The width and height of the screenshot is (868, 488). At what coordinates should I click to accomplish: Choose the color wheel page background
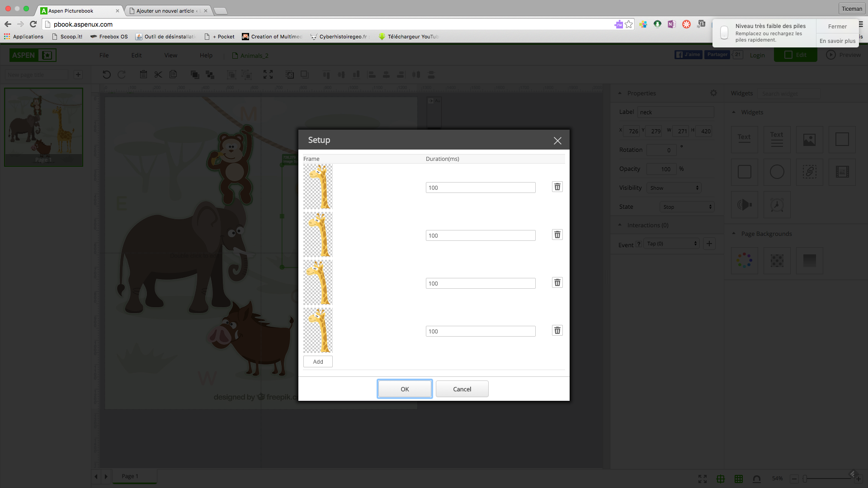click(x=744, y=260)
